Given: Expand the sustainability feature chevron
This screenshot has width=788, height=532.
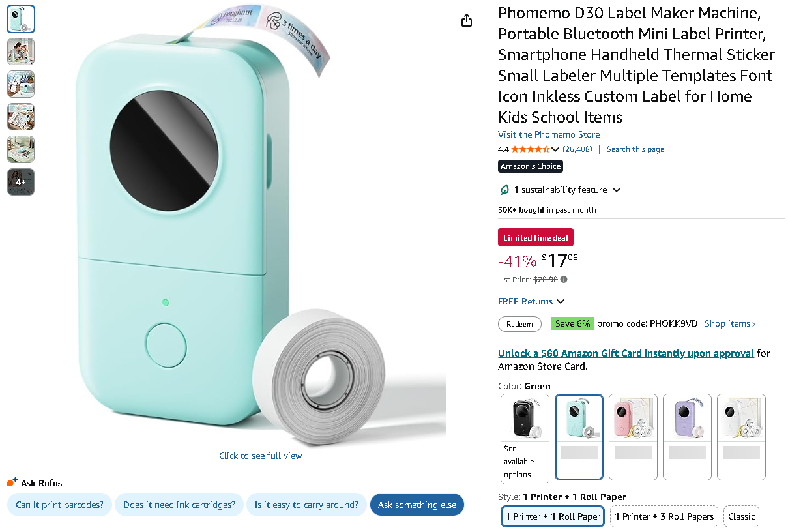Looking at the screenshot, I should (617, 190).
